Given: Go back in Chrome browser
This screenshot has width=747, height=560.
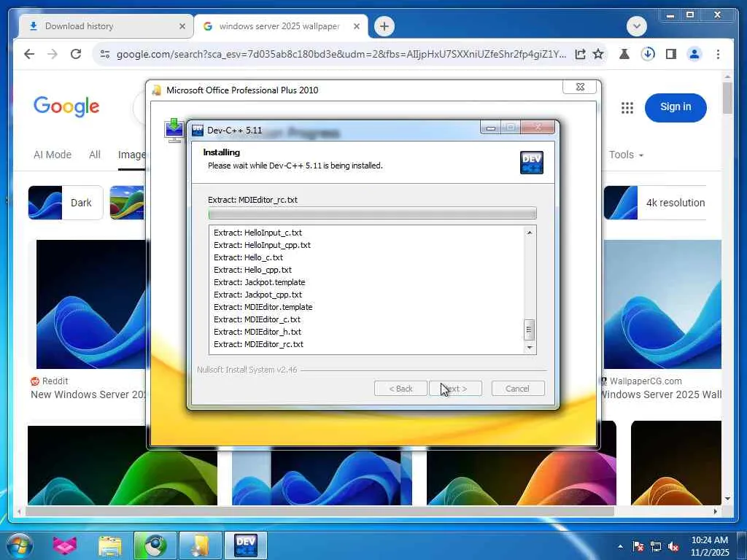Looking at the screenshot, I should coord(29,54).
